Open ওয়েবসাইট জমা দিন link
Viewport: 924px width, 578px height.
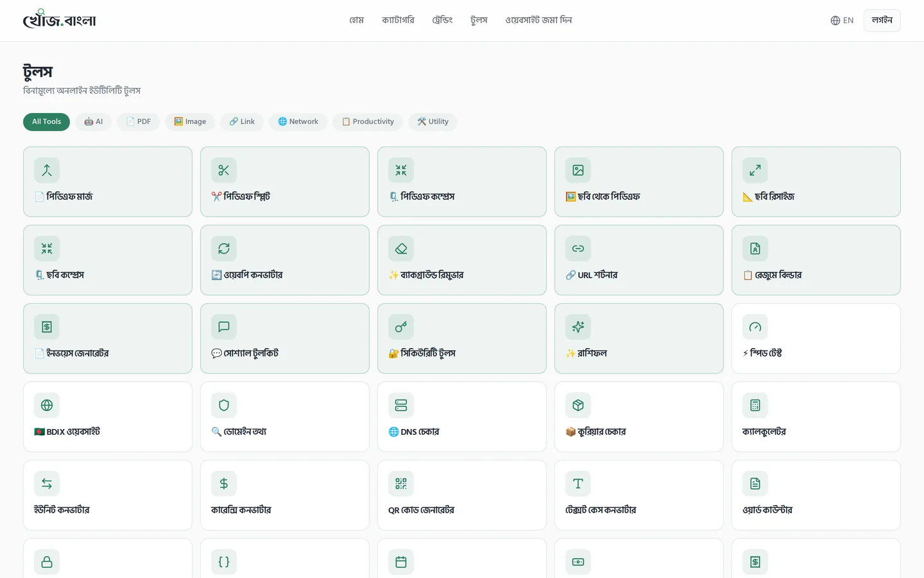click(538, 21)
